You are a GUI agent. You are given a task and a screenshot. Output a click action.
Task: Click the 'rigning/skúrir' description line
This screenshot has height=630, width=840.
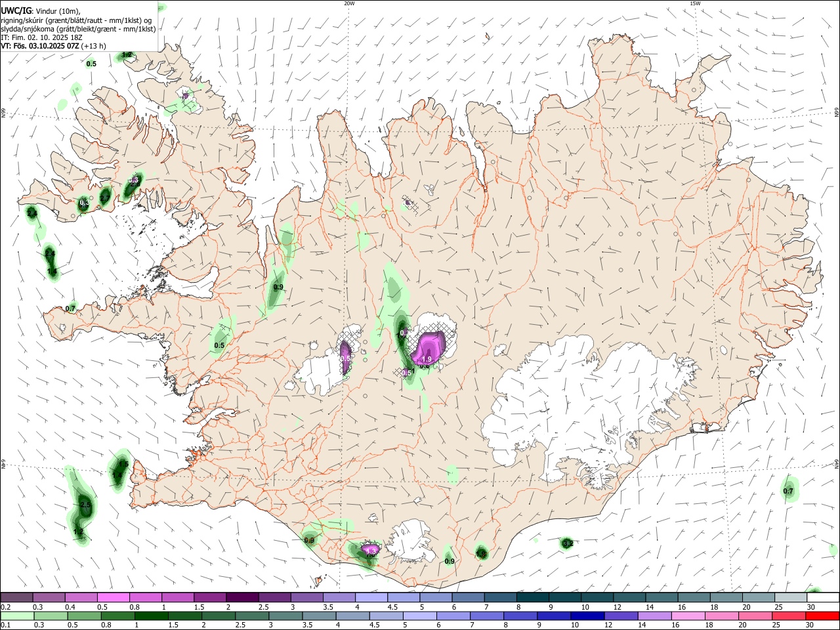tap(76, 20)
